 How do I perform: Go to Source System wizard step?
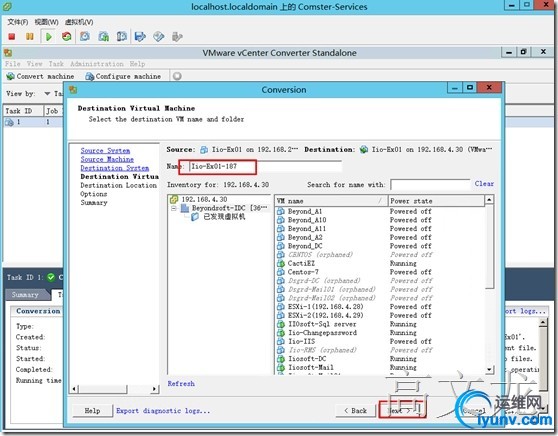[x=105, y=151]
